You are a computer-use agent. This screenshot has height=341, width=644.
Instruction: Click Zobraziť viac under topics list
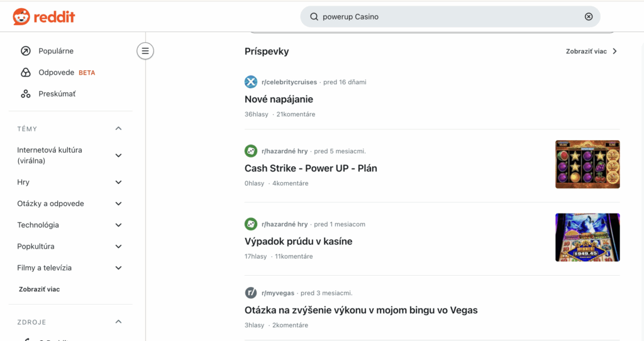point(40,290)
